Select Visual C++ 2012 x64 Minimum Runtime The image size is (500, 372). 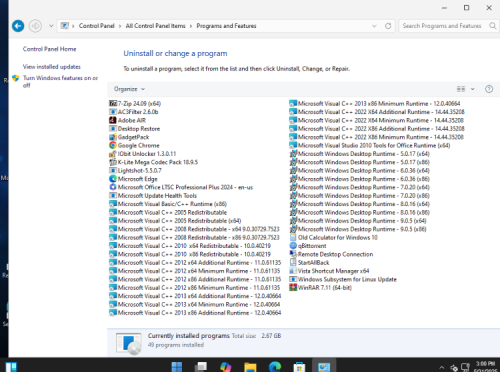click(195, 271)
